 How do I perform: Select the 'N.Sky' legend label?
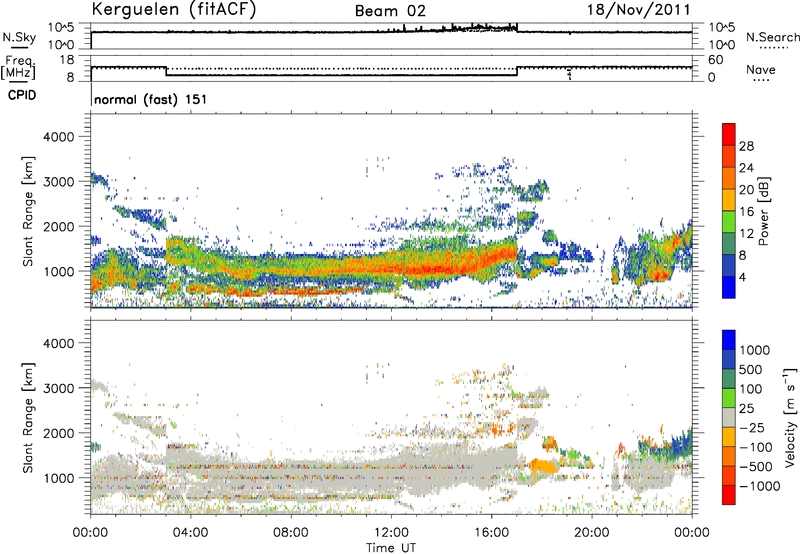point(19,37)
